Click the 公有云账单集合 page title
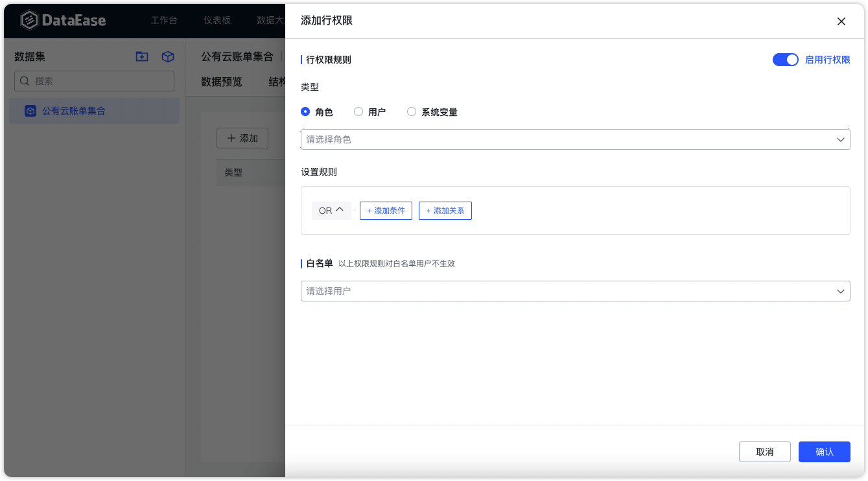 point(237,57)
